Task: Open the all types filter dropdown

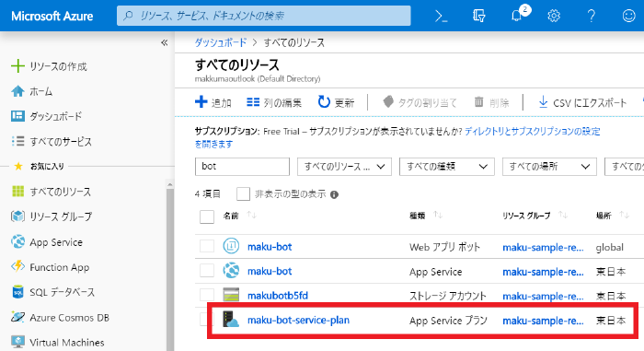Action: [x=447, y=167]
